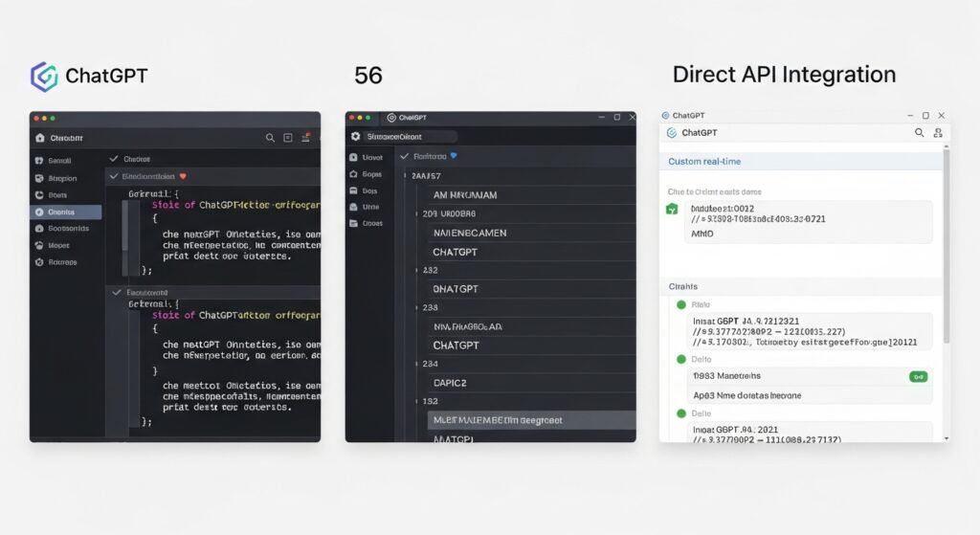Click the Ctrahts section header
This screenshot has width=980, height=535.
(801, 286)
